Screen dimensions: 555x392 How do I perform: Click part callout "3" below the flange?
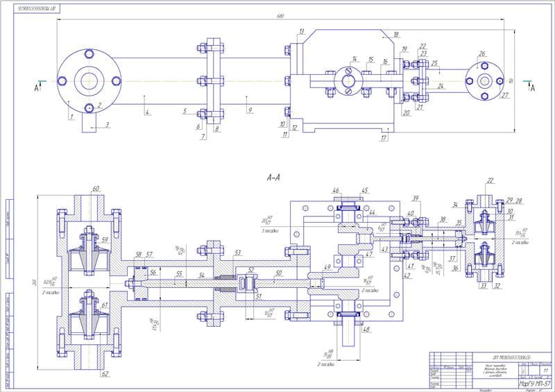pos(108,124)
